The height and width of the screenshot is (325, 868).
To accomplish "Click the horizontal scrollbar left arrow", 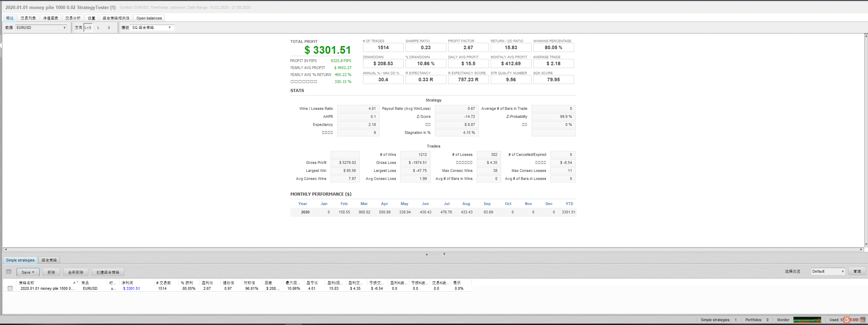I will click(x=5, y=249).
